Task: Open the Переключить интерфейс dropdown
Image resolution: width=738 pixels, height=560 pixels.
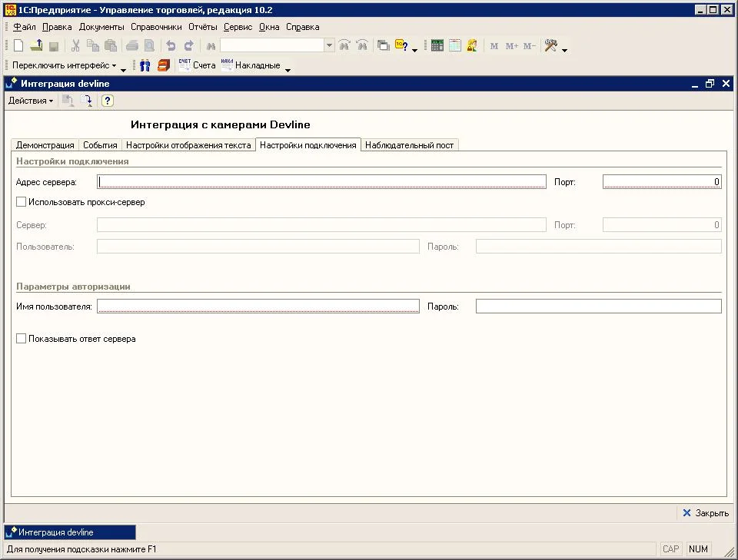Action: pos(65,65)
